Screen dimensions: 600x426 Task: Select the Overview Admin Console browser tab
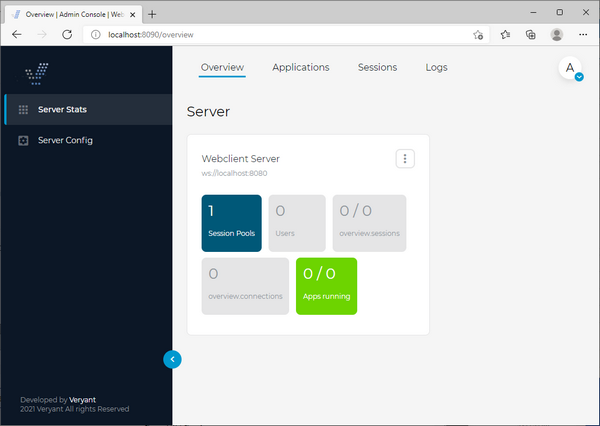[73, 15]
